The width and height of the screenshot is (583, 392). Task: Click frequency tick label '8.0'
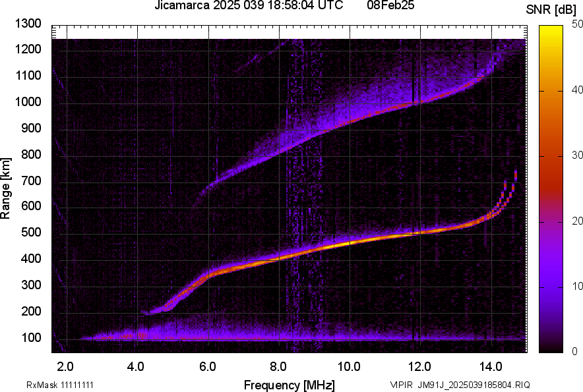click(278, 367)
